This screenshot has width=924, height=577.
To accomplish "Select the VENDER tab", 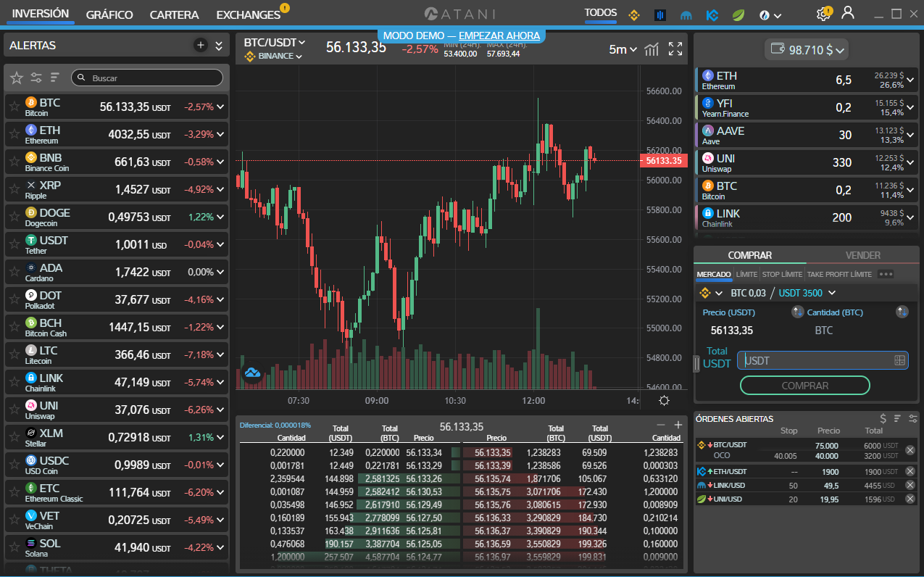I will click(863, 255).
